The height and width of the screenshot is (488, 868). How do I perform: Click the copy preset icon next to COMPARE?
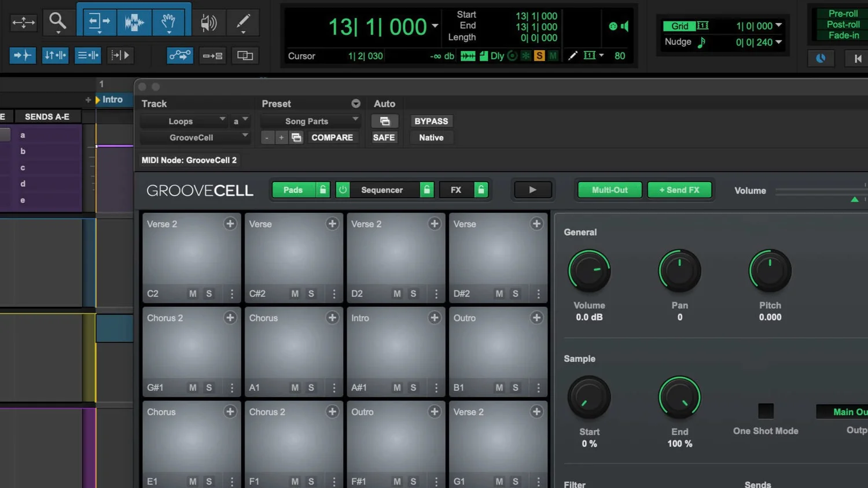[x=296, y=138]
